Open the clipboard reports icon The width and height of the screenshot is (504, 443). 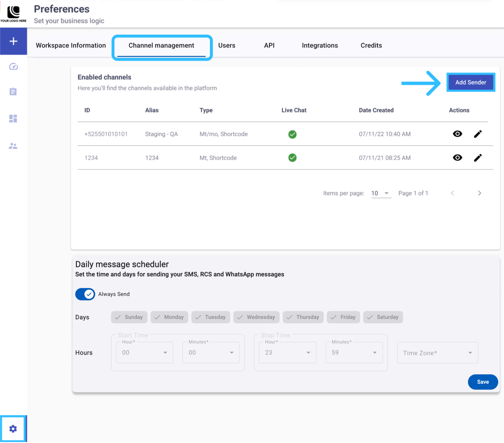(x=13, y=91)
